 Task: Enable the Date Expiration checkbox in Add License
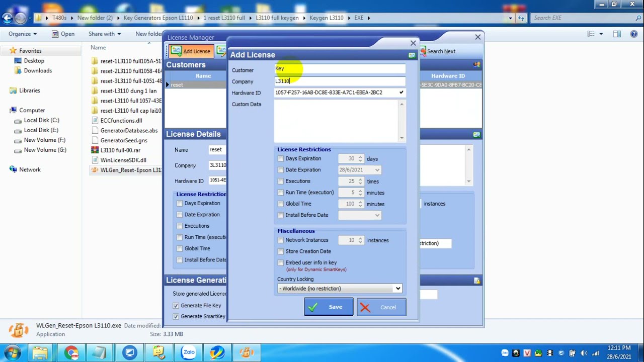(x=281, y=170)
